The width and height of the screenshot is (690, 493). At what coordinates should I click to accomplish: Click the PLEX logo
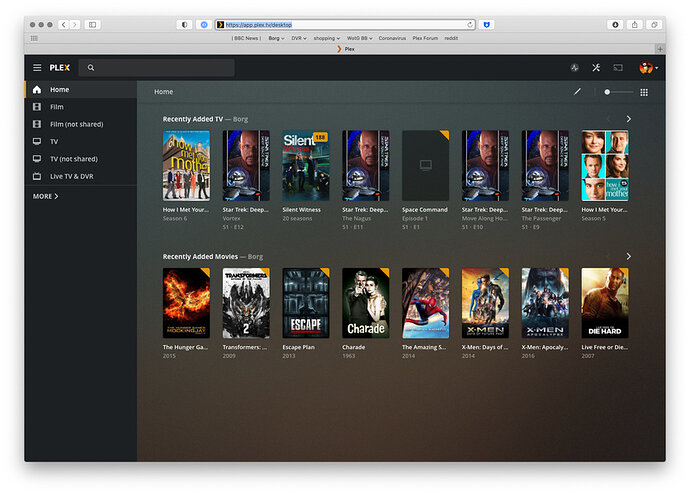pyautogui.click(x=59, y=68)
